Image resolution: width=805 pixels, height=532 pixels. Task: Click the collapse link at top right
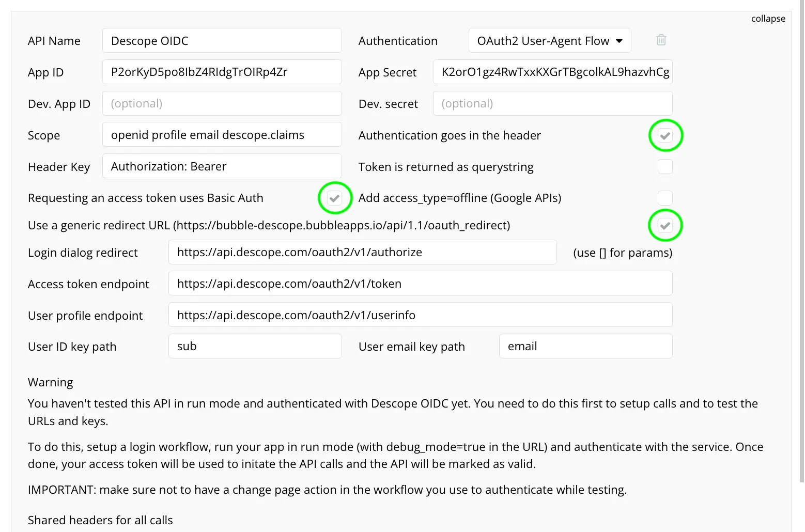point(768,19)
